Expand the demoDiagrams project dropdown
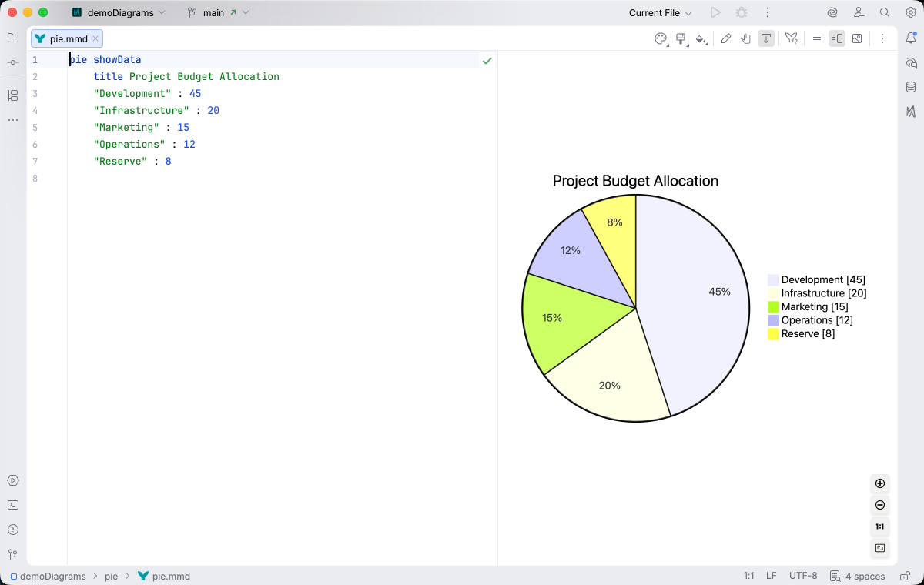 (119, 12)
